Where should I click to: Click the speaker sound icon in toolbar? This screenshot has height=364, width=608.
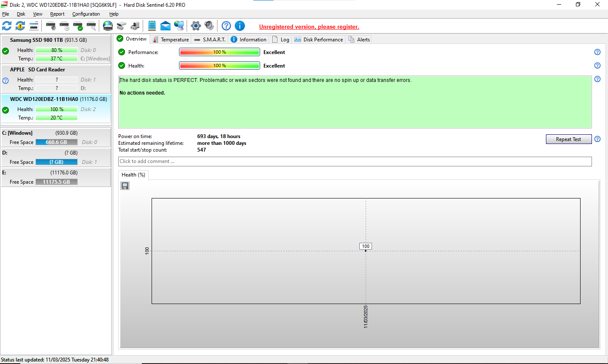209,26
